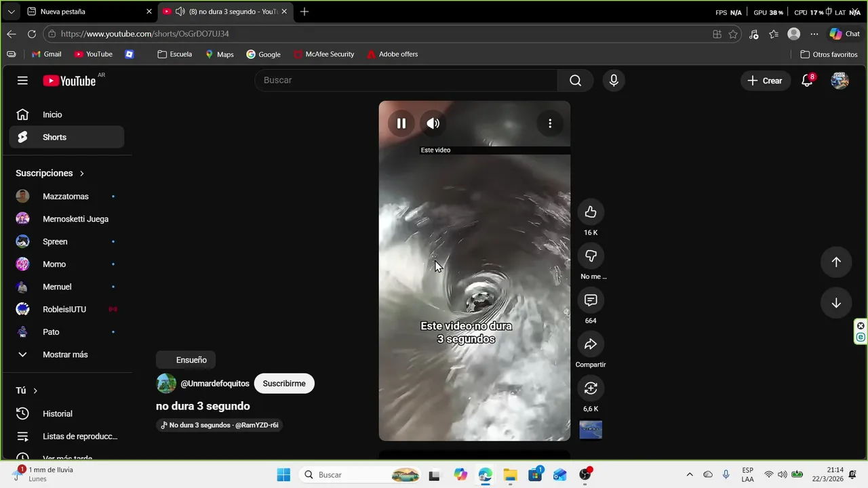This screenshot has height=488, width=868.
Task: Open the YouTube account avatar menu
Action: (840, 81)
